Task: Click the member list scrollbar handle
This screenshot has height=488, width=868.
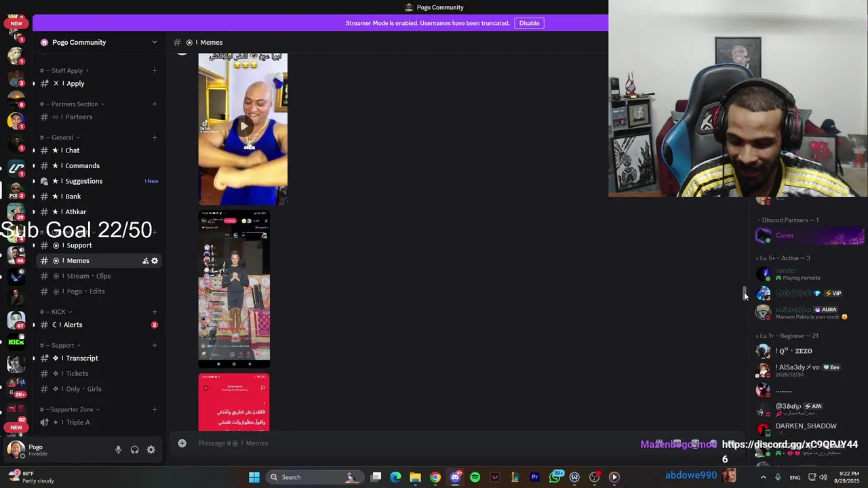Action: pos(745,293)
